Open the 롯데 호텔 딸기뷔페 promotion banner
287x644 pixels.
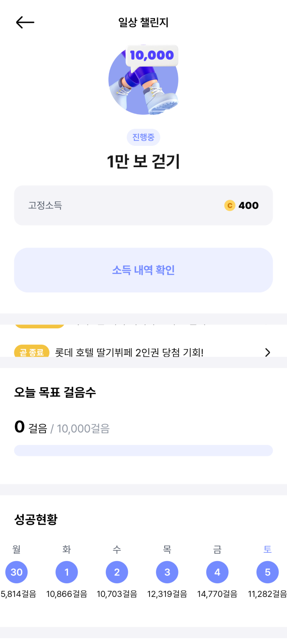pyautogui.click(x=129, y=352)
